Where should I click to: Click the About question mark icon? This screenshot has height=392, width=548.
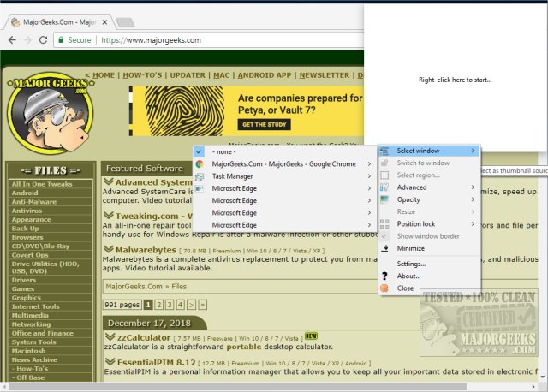click(x=384, y=276)
